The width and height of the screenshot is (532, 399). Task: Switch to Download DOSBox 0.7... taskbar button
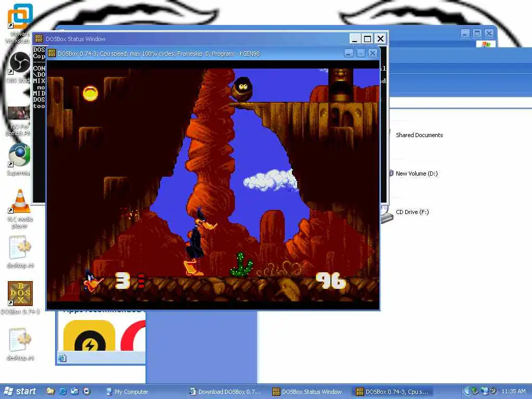(226, 392)
